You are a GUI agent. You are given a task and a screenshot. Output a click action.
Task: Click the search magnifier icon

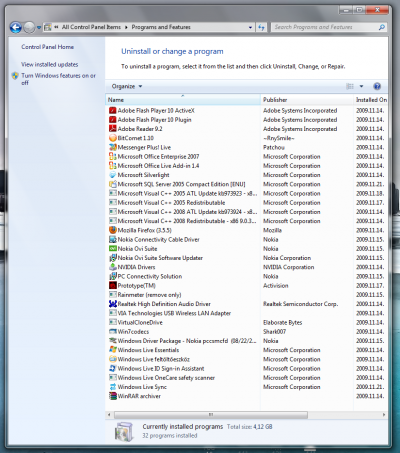point(382,27)
